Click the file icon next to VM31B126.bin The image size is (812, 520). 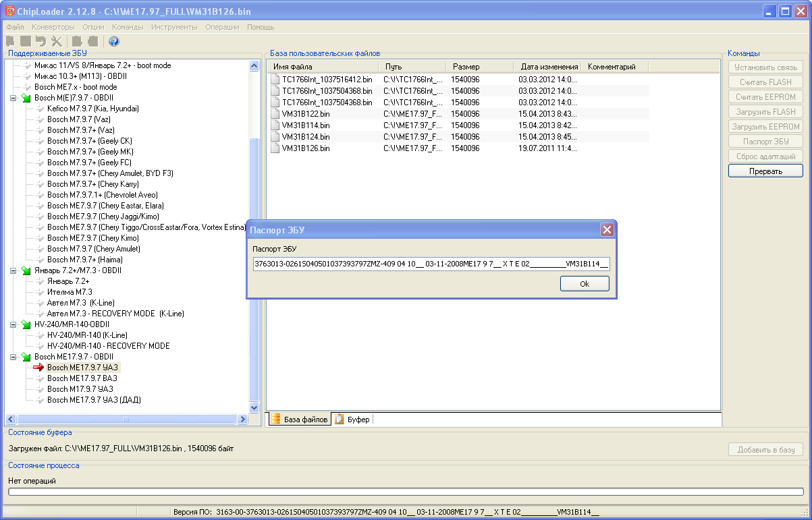click(275, 148)
